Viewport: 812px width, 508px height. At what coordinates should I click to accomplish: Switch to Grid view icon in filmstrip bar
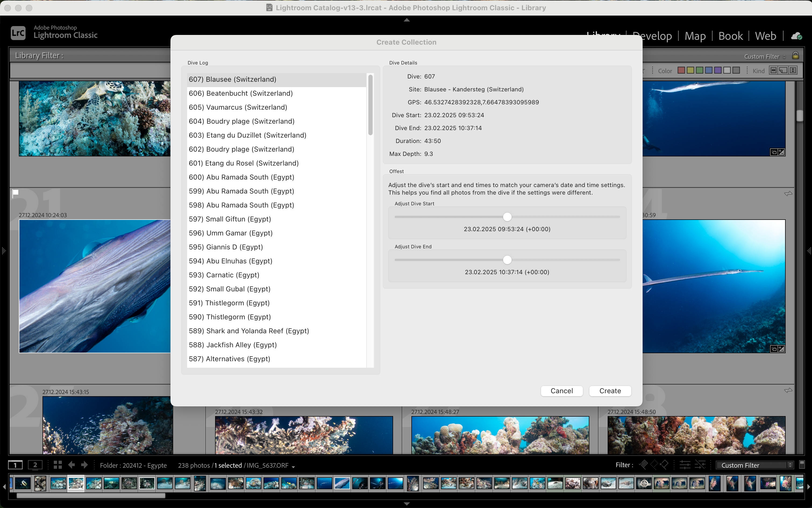tap(58, 465)
